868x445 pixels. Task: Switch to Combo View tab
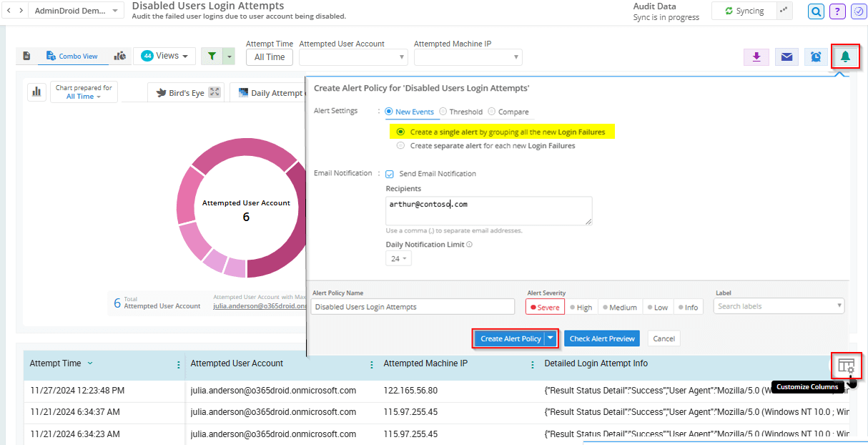click(x=71, y=56)
